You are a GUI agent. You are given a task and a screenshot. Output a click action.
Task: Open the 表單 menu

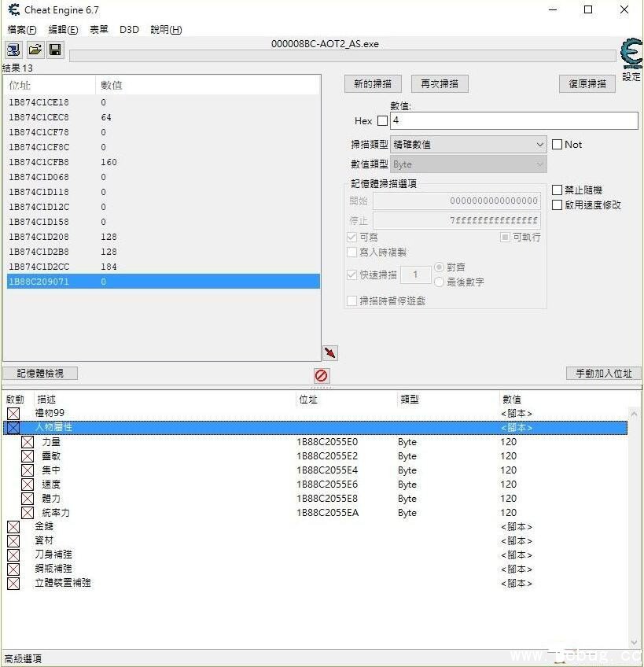point(99,29)
